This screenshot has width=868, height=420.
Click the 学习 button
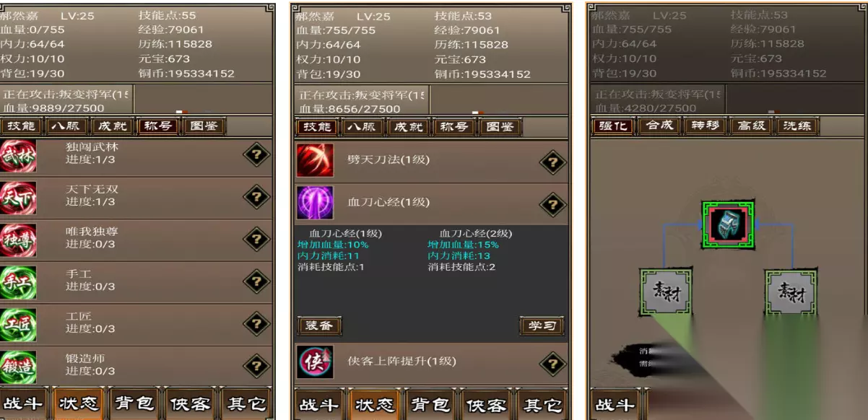point(542,325)
